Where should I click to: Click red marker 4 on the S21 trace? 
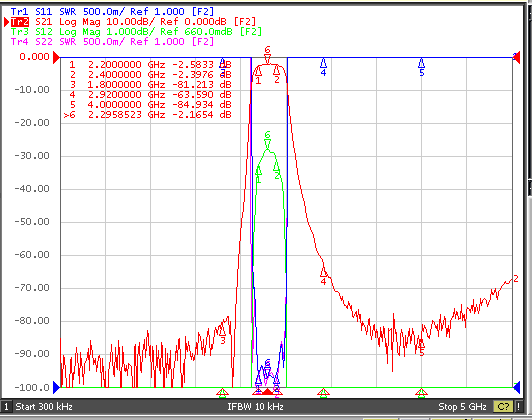(323, 275)
